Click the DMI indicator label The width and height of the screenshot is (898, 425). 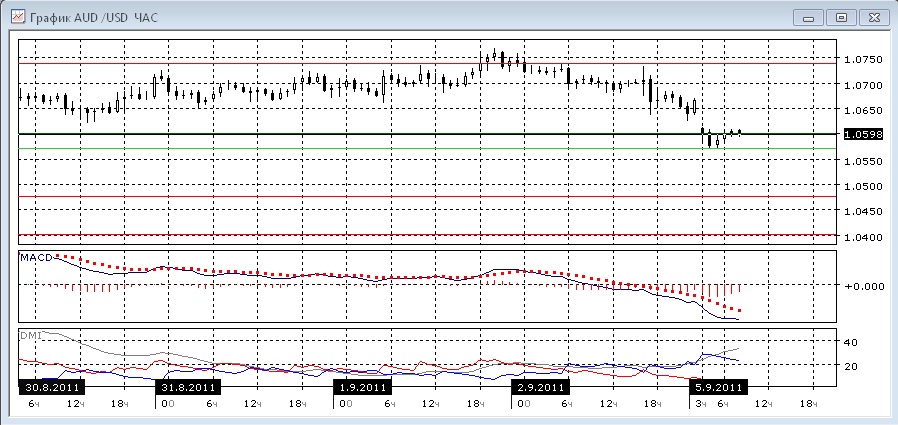(x=30, y=336)
